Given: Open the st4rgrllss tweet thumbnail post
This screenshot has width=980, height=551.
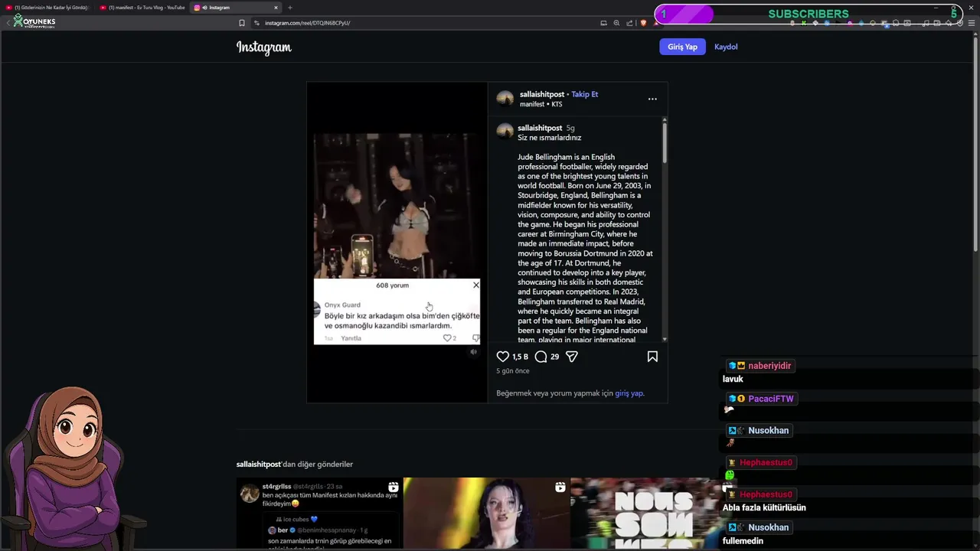Looking at the screenshot, I should pos(318,513).
